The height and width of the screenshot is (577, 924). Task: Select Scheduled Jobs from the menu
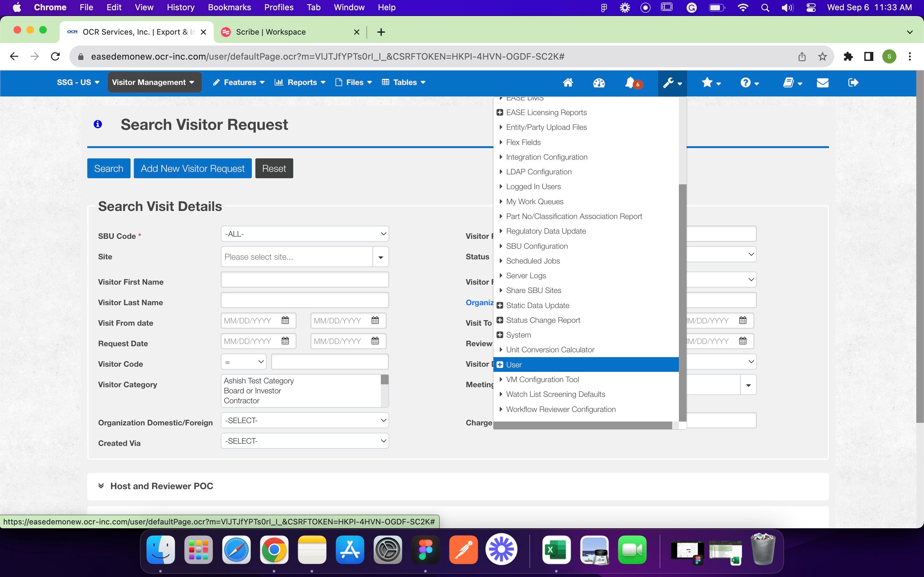coord(533,261)
